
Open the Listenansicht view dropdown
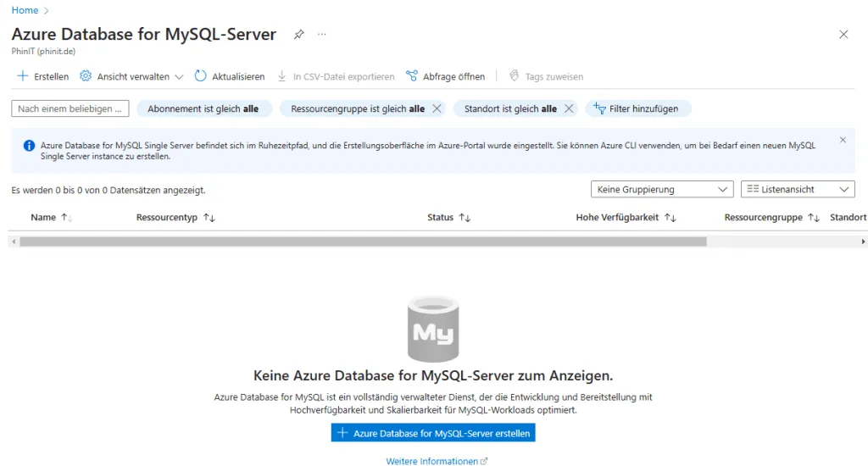(797, 190)
